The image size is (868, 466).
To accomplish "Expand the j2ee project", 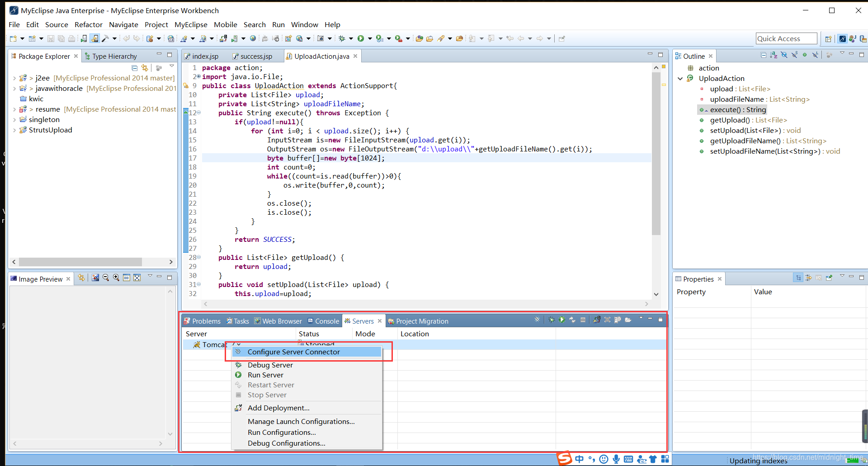I will pos(14,78).
